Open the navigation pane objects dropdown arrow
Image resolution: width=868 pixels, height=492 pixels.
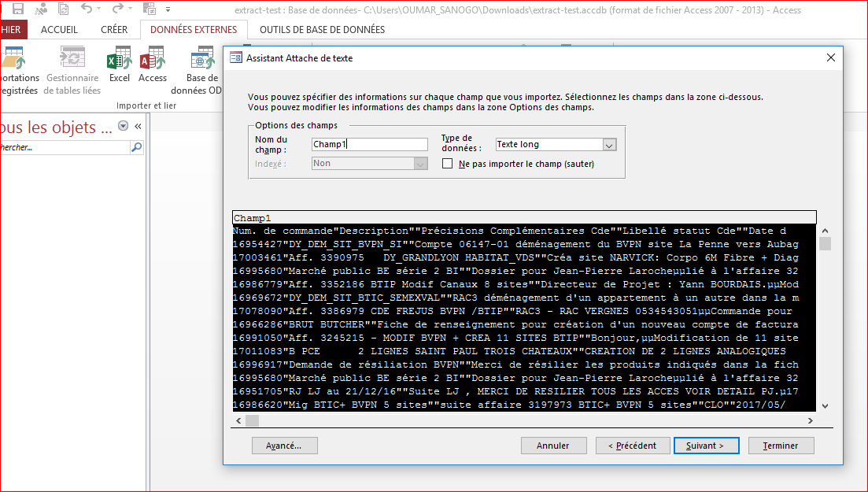pyautogui.click(x=124, y=126)
